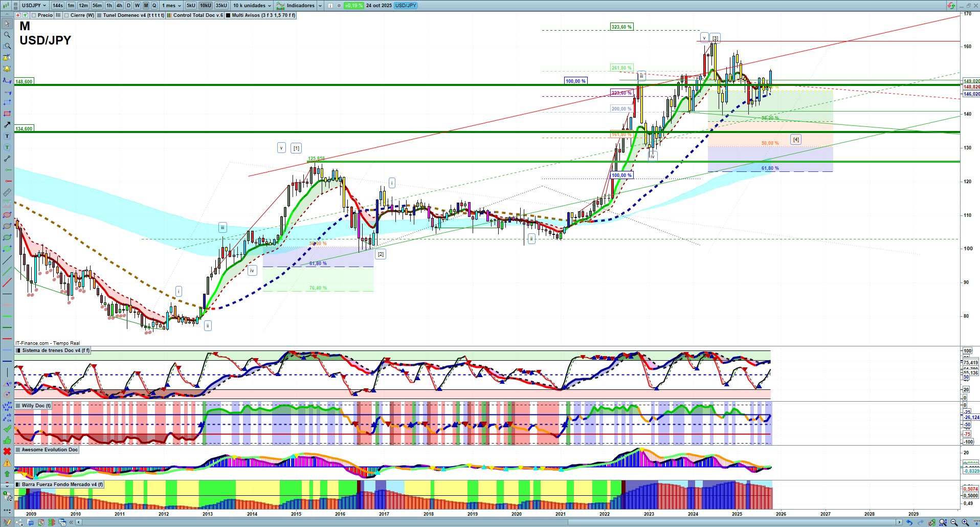Expand the '1 mes' period dropdown

(x=171, y=6)
